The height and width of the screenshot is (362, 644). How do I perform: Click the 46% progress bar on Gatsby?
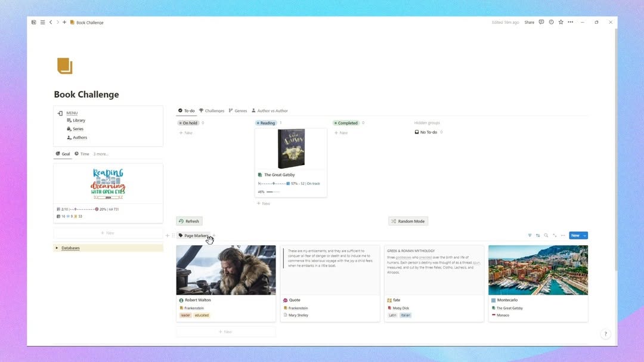tap(268, 192)
